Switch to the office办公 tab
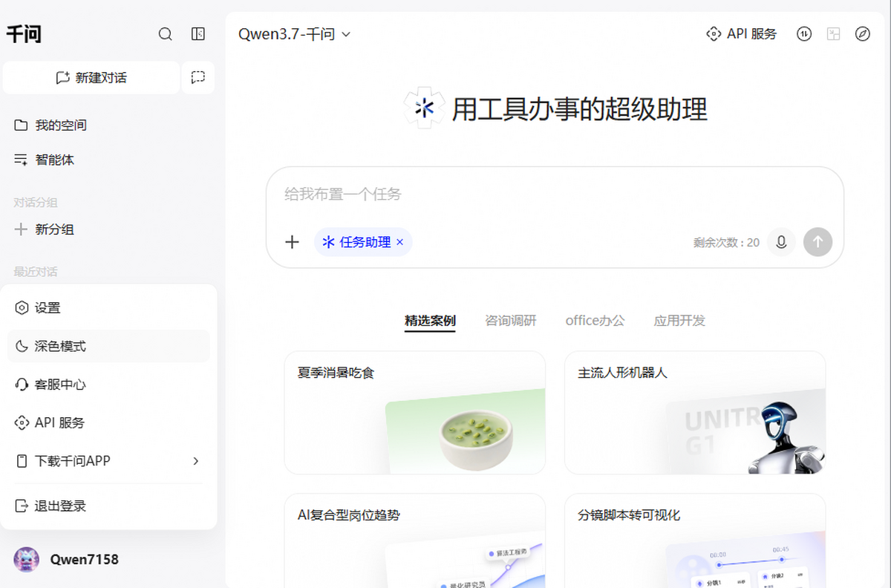The height and width of the screenshot is (588, 891). tap(595, 321)
